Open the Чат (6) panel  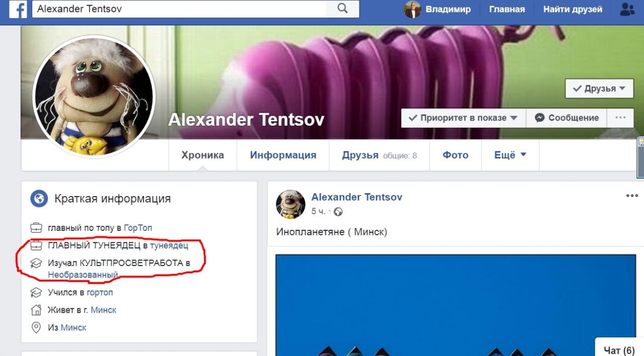point(619,350)
